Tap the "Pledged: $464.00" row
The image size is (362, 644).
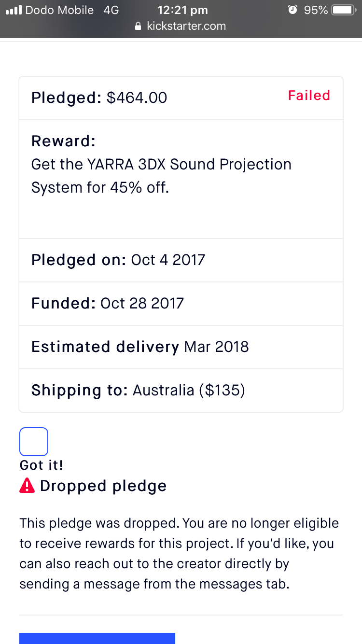(99, 98)
